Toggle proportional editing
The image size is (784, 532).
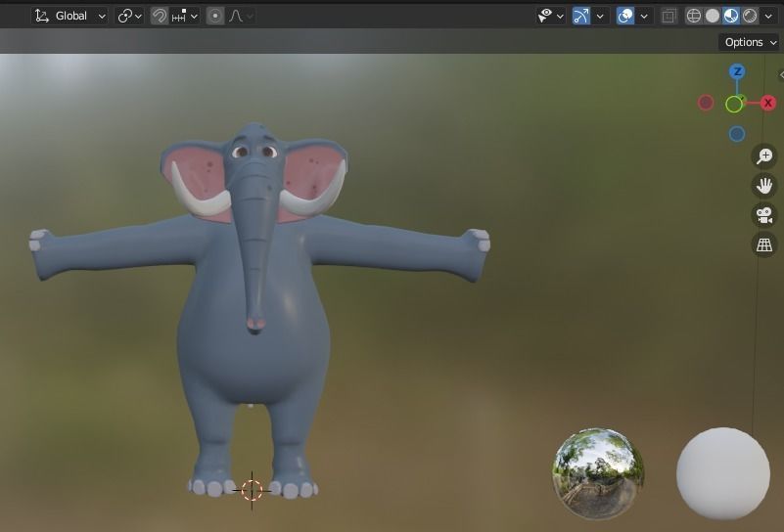click(x=215, y=16)
